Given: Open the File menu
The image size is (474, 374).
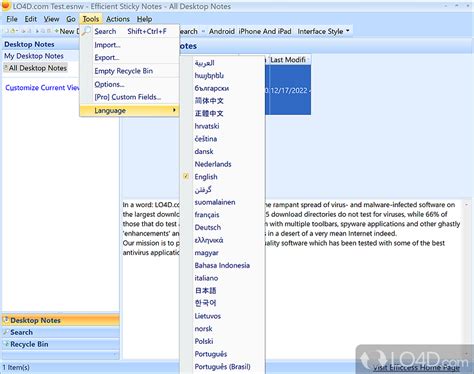Looking at the screenshot, I should point(12,19).
